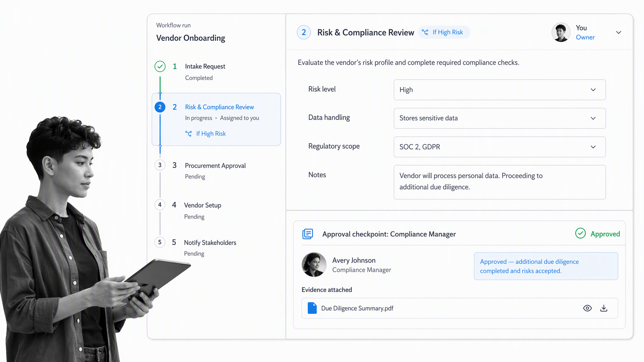This screenshot has height=362, width=644.
Task: Click the owner avatar photo in header
Action: click(561, 32)
